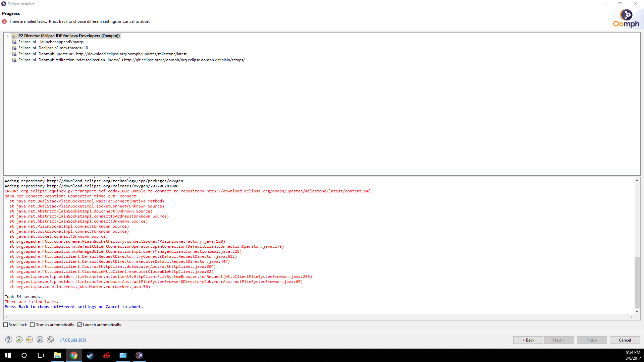This screenshot has height=362, width=644.
Task: Click the blue Press Back to choose log line
Action: click(x=74, y=307)
